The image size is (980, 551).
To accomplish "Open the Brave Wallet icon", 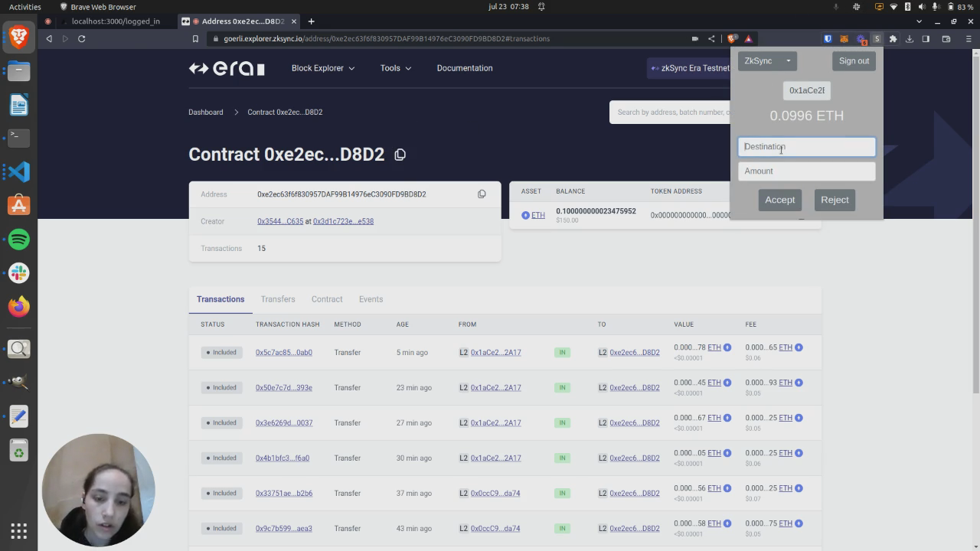I will pos(946,38).
